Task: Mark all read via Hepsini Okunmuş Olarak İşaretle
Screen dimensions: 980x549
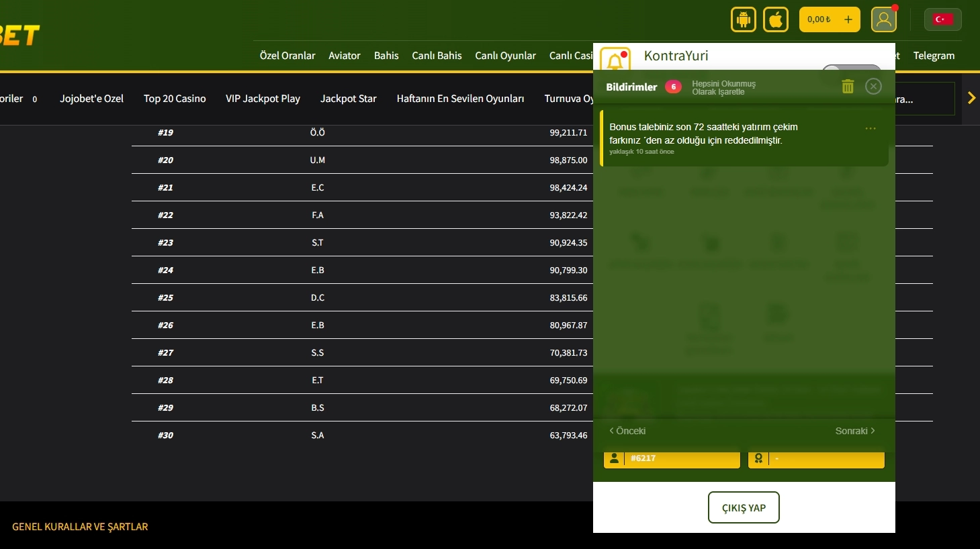Action: tap(724, 88)
